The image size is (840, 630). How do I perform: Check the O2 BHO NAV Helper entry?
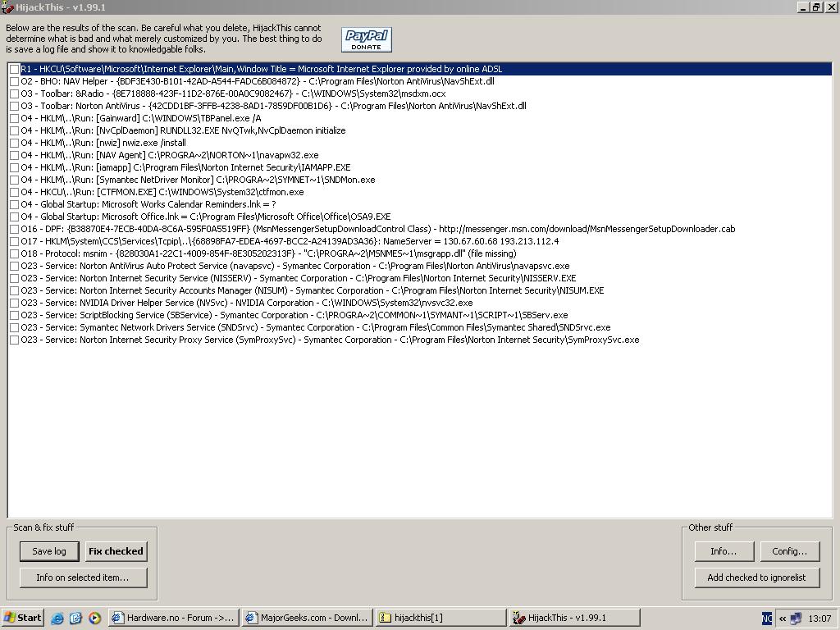[15, 81]
